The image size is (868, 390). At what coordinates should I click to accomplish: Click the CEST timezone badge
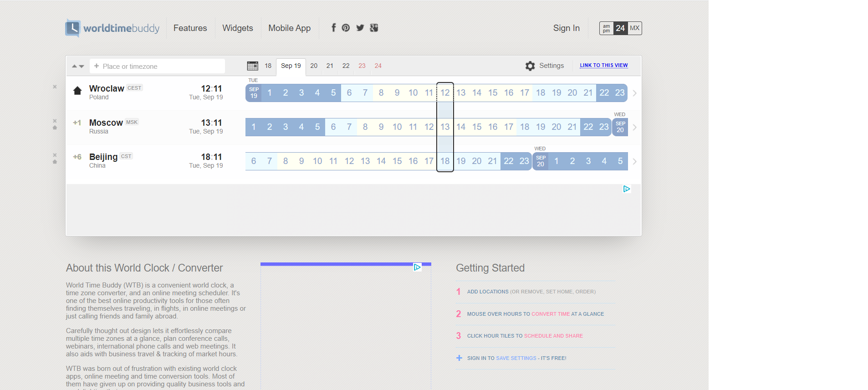[x=134, y=88]
